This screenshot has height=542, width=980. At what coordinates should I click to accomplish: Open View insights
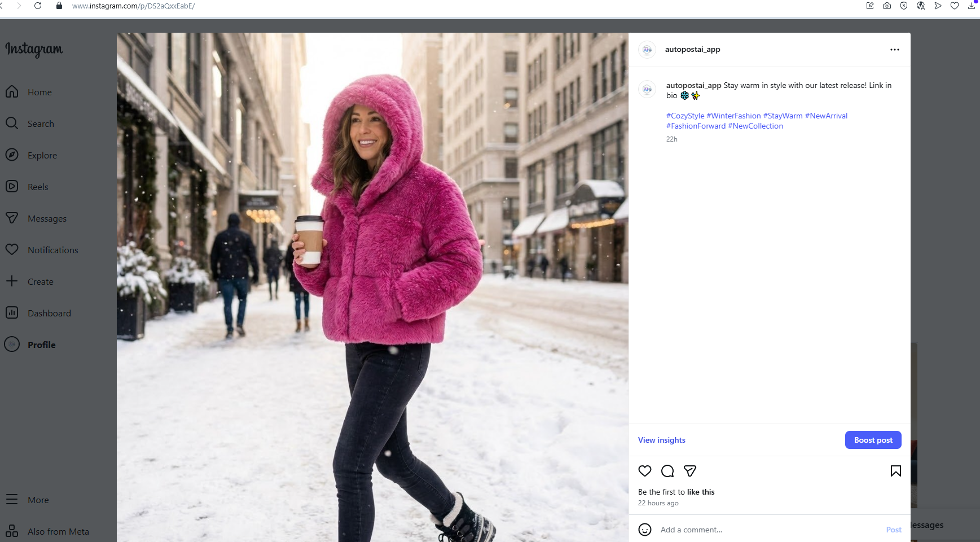661,440
